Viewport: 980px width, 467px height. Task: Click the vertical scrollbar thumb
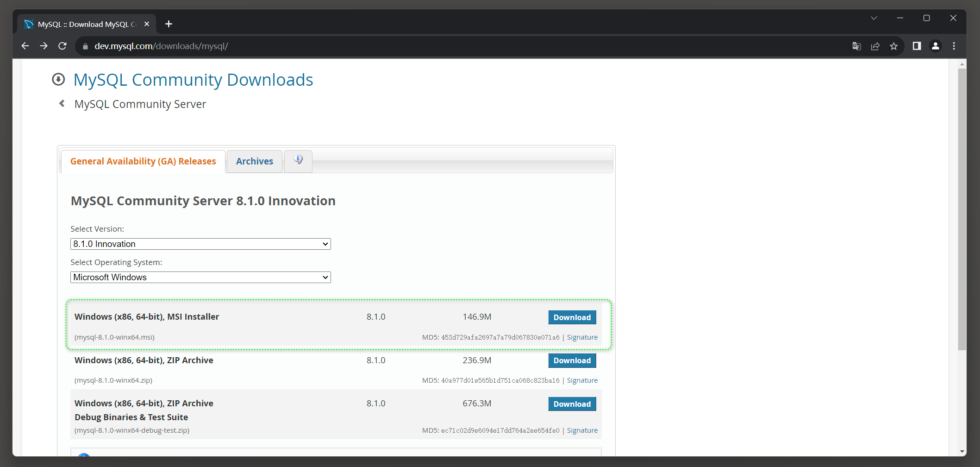tap(962, 208)
